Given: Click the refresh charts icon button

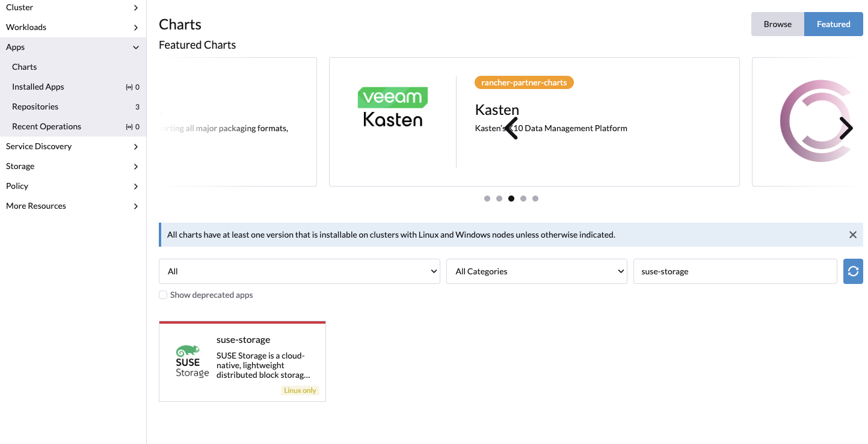Looking at the screenshot, I should (853, 271).
